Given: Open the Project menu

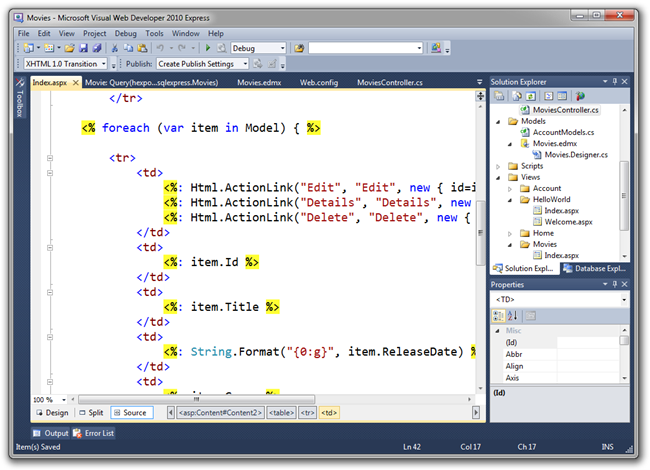Looking at the screenshot, I should 94,33.
